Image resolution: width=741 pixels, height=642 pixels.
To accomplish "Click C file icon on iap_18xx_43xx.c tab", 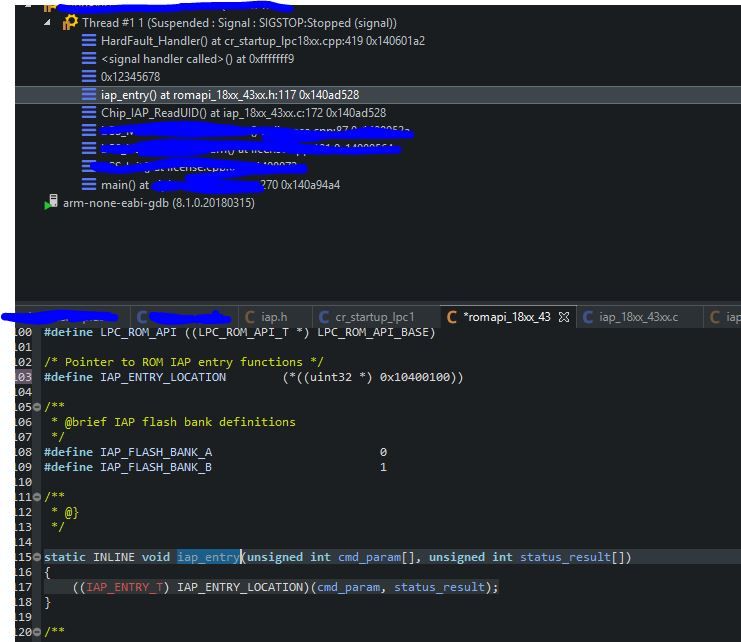I will (x=588, y=317).
